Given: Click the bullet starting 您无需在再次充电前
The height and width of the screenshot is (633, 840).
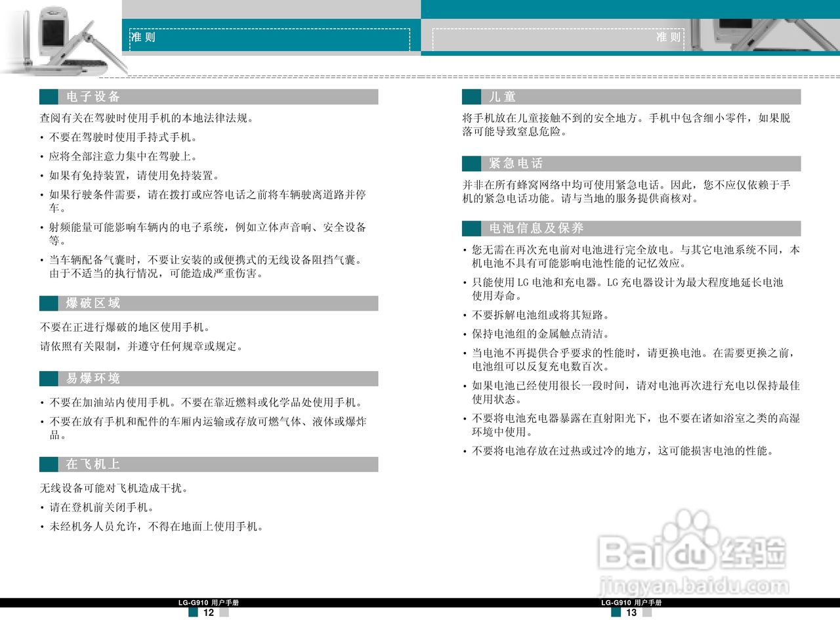Looking at the screenshot, I should click(x=631, y=257).
